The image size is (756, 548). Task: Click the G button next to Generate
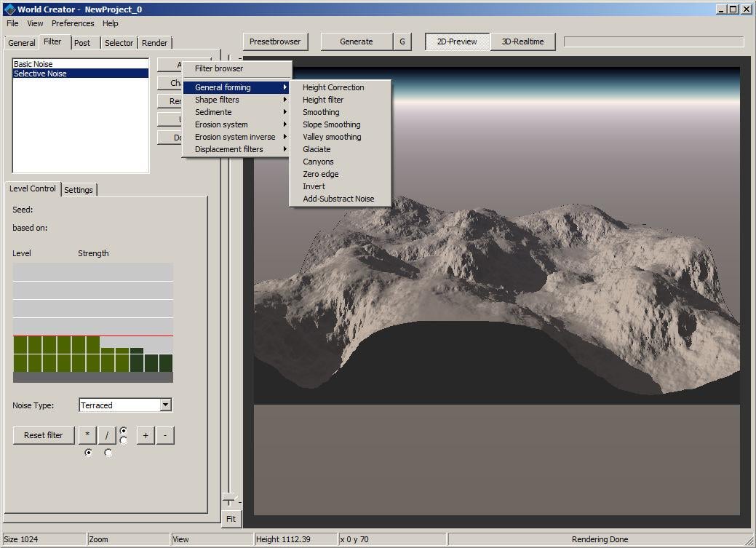point(402,41)
